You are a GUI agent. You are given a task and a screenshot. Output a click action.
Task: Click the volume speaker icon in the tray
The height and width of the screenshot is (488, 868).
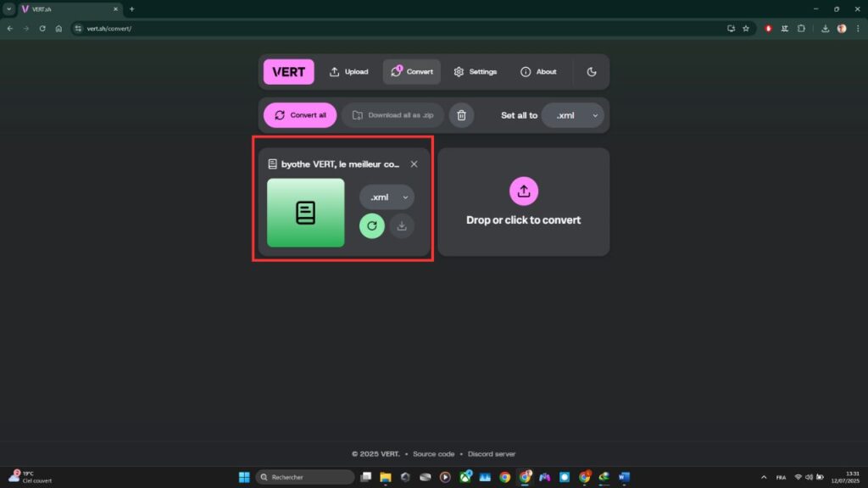pyautogui.click(x=810, y=477)
